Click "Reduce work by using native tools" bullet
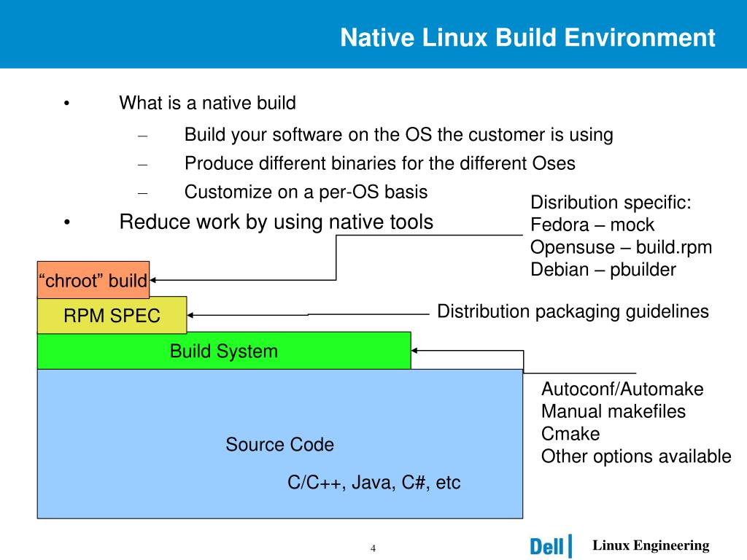This screenshot has height=560, width=747. click(276, 222)
